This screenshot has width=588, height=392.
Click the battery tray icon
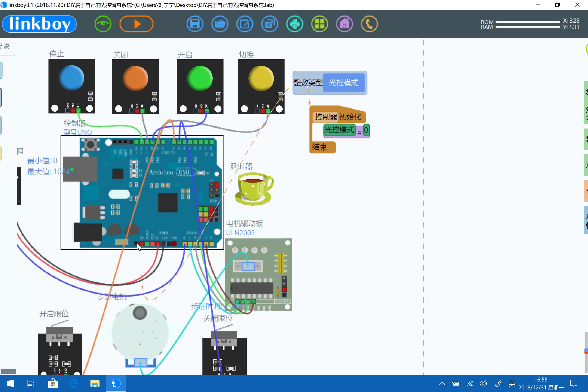(456, 383)
